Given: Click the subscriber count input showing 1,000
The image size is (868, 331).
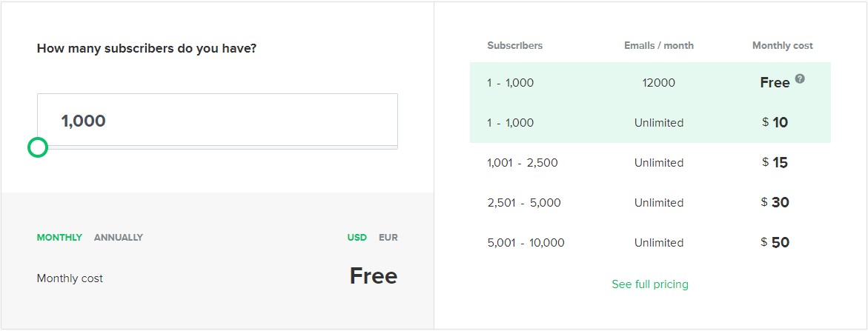Looking at the screenshot, I should pos(217,120).
